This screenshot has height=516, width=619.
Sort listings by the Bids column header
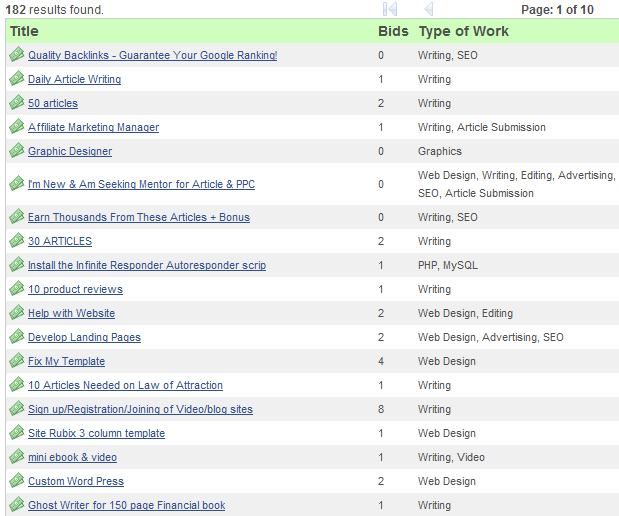pos(393,31)
